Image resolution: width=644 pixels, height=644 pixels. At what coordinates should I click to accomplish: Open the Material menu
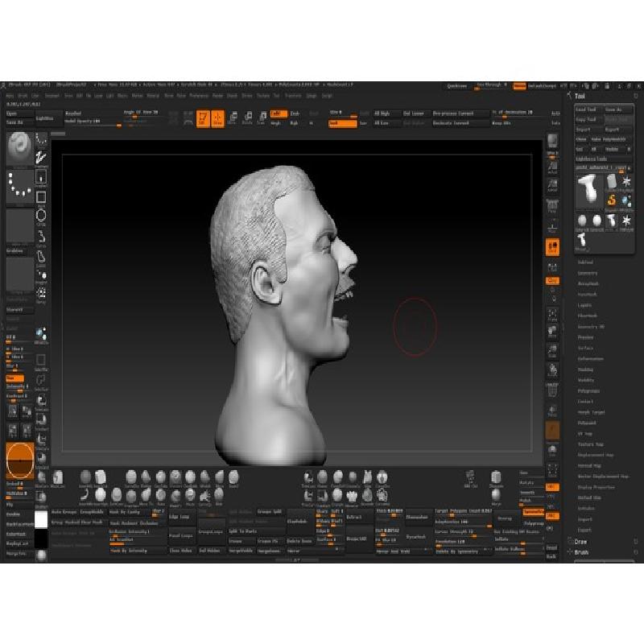point(153,96)
